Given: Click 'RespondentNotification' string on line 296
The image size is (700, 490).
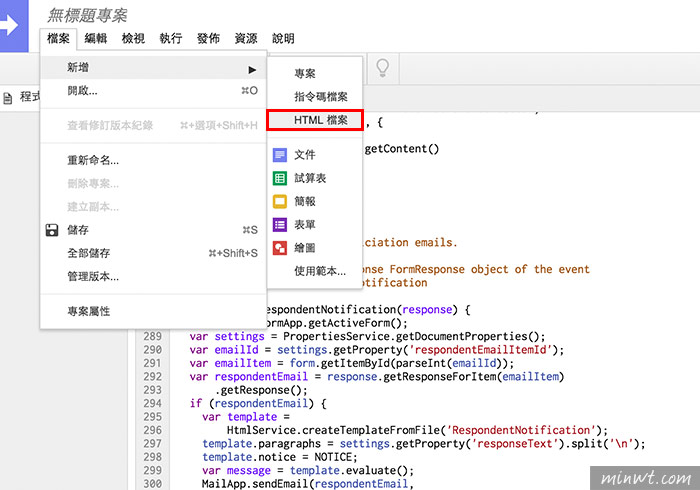Looking at the screenshot, I should [x=521, y=430].
